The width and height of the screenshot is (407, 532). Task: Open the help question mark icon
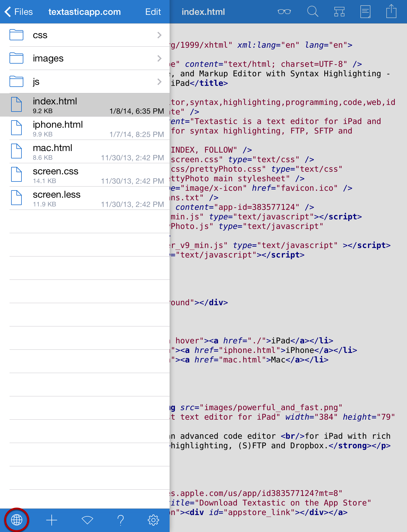121,520
